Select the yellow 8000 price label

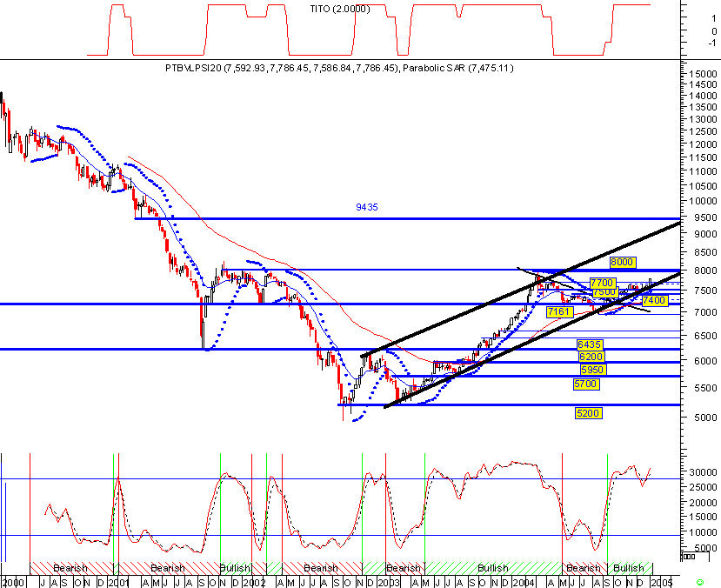pyautogui.click(x=622, y=262)
